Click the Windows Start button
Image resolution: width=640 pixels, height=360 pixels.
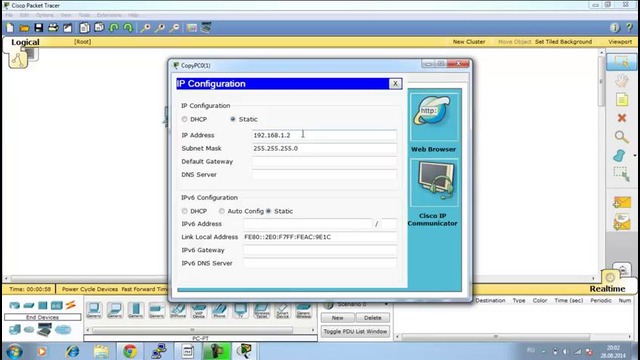point(14,351)
